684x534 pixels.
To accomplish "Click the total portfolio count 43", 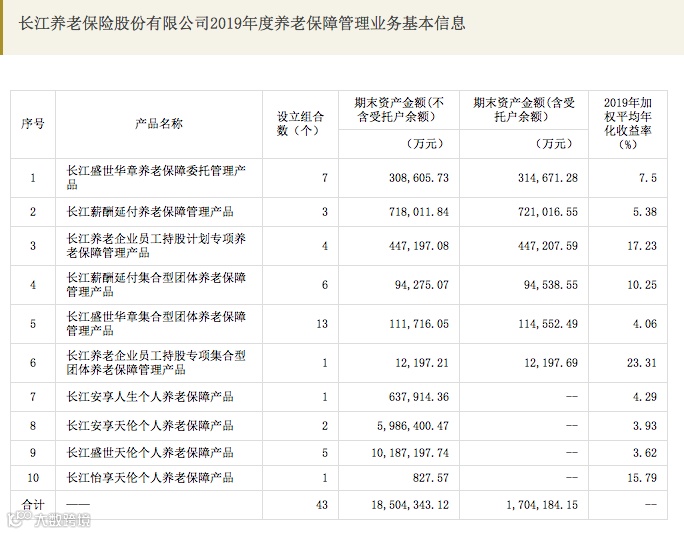I will 322,505.
